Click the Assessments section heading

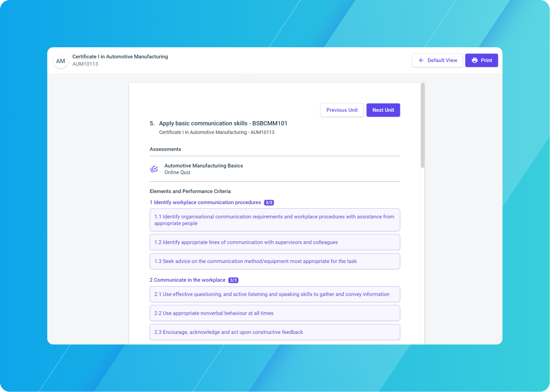pos(165,149)
